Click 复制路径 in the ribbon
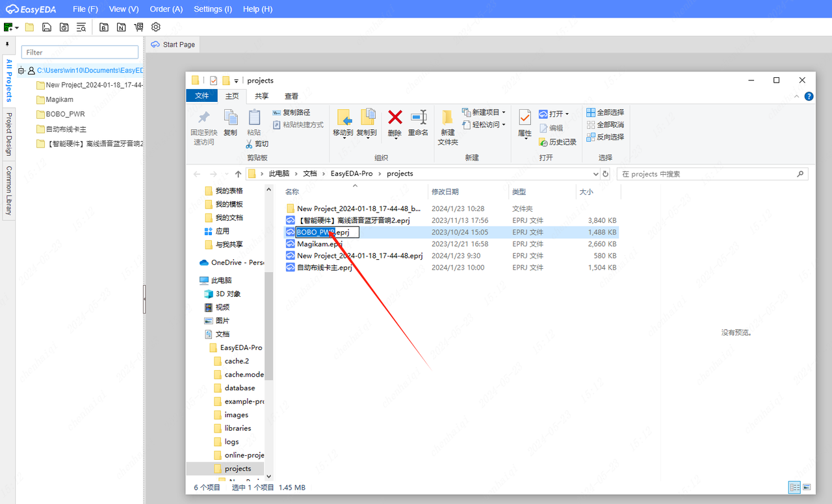Viewport: 832px width, 504px height. 291,112
